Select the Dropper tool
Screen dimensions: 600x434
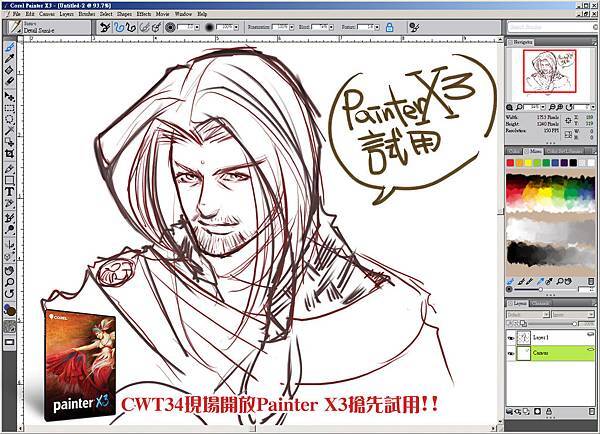click(x=10, y=59)
